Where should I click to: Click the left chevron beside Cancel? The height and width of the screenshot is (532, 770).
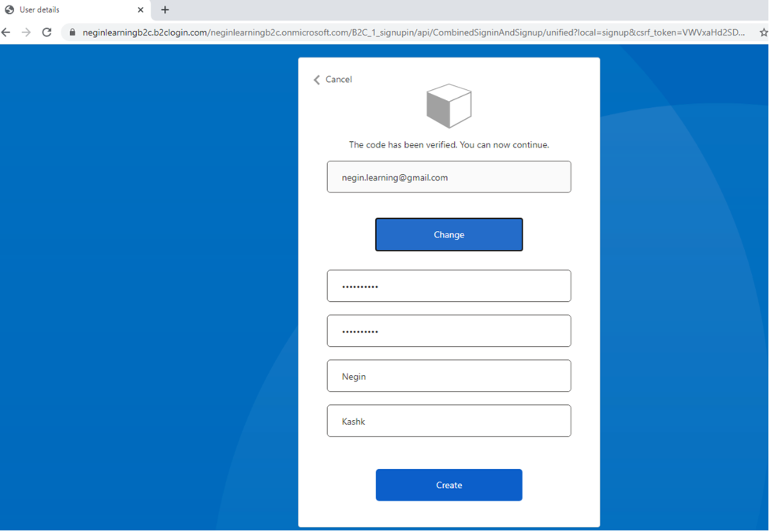pos(317,80)
